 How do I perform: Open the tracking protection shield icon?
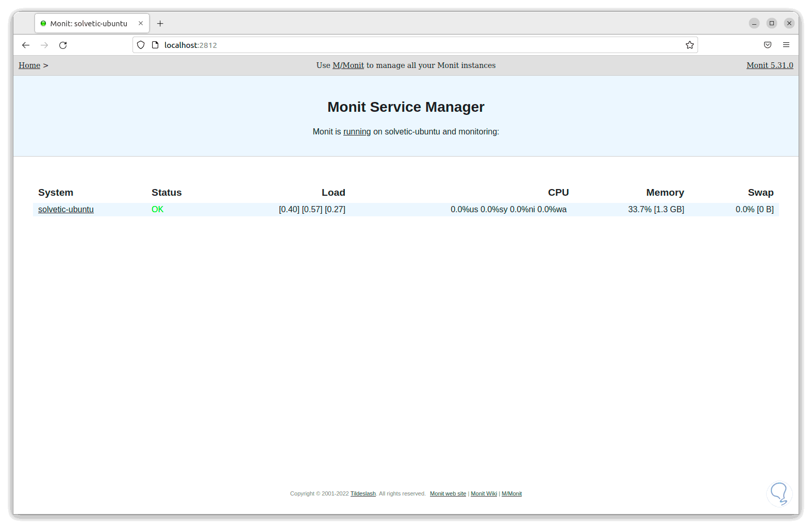141,45
